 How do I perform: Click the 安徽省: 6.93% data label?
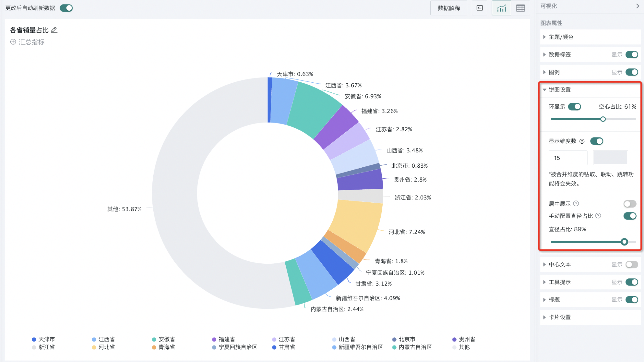(363, 96)
